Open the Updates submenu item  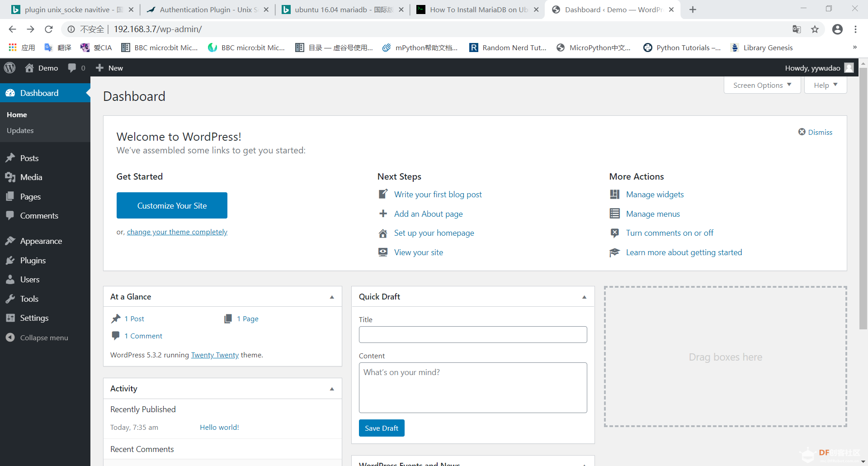pos(20,130)
